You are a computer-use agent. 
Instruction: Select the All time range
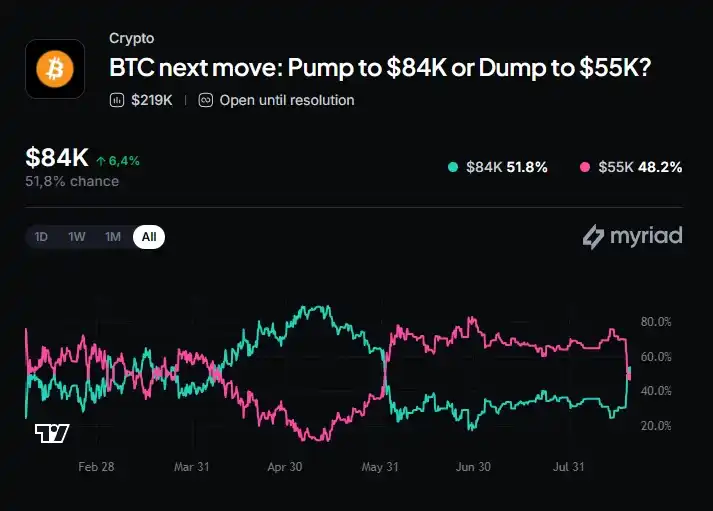pos(149,237)
